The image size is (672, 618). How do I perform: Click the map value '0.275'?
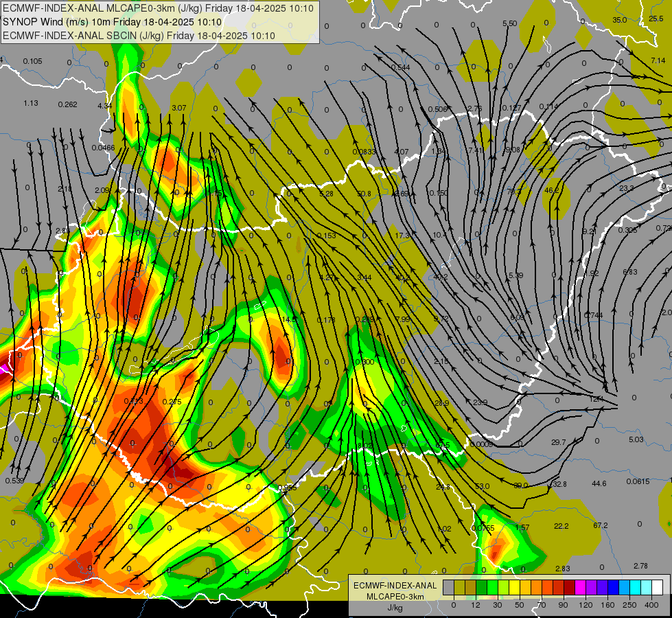tap(172, 402)
